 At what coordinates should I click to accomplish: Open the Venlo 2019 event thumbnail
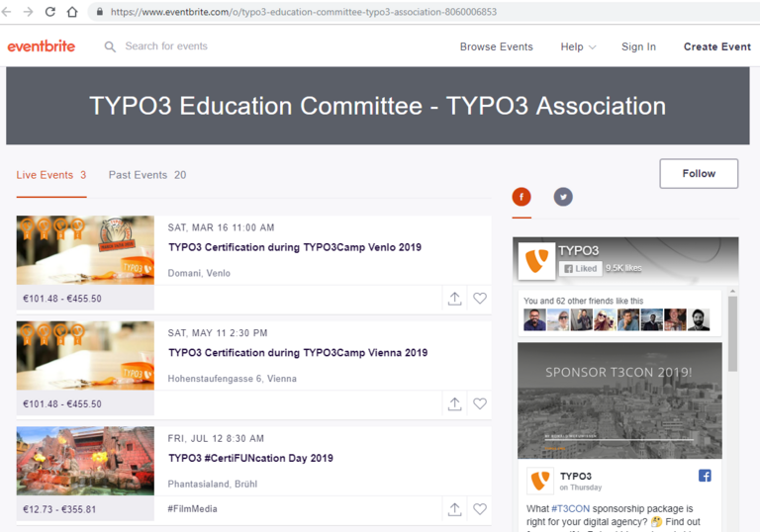[85, 250]
